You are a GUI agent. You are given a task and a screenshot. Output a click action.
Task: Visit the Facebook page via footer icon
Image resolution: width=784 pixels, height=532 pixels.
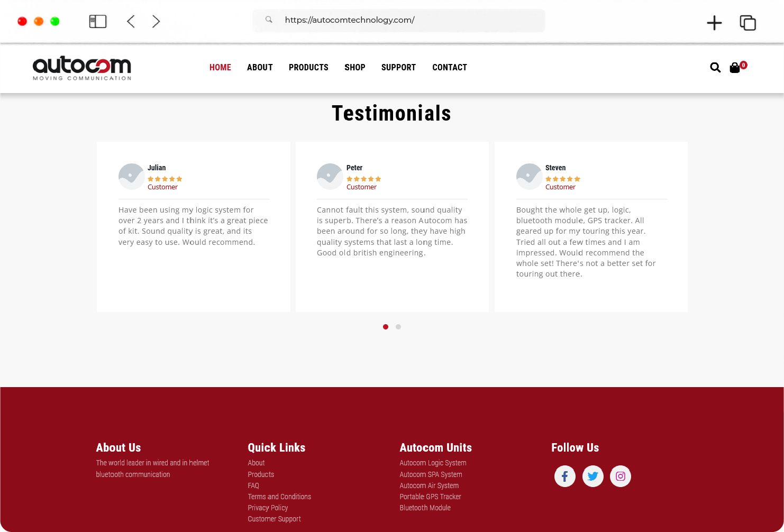pos(564,476)
